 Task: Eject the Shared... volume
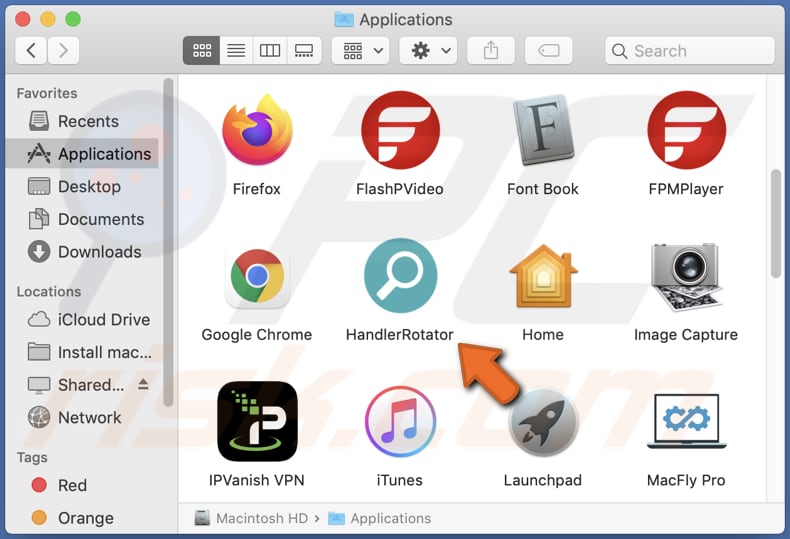pos(143,384)
